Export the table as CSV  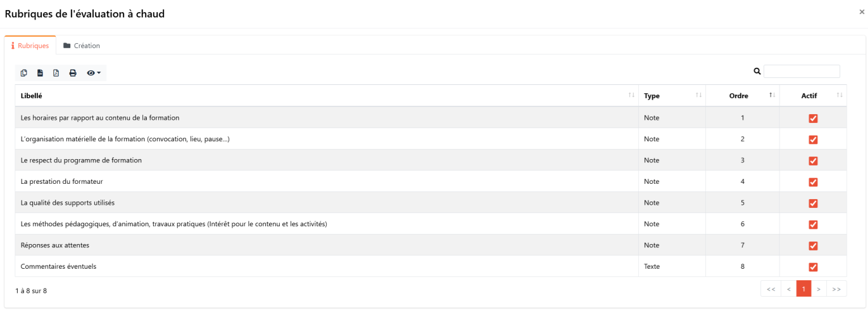[x=40, y=73]
